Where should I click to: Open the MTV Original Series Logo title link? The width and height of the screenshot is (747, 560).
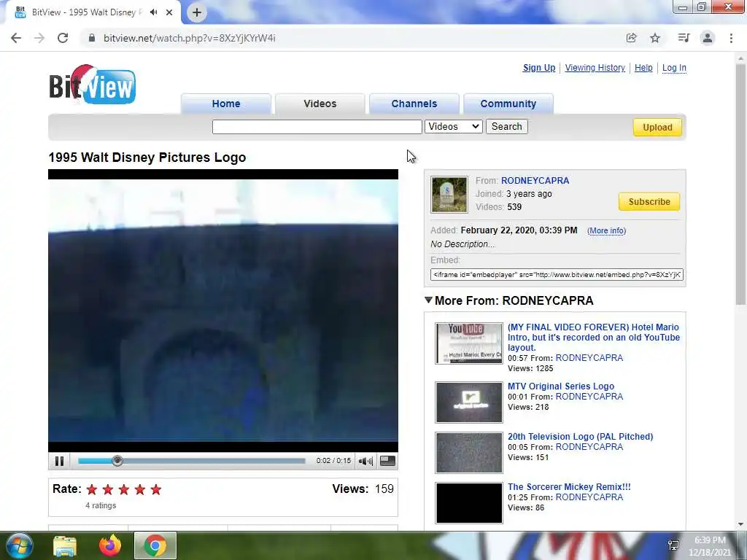click(561, 386)
